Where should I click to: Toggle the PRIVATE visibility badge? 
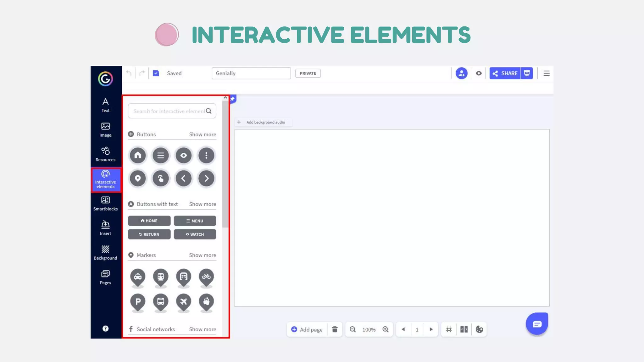click(308, 73)
